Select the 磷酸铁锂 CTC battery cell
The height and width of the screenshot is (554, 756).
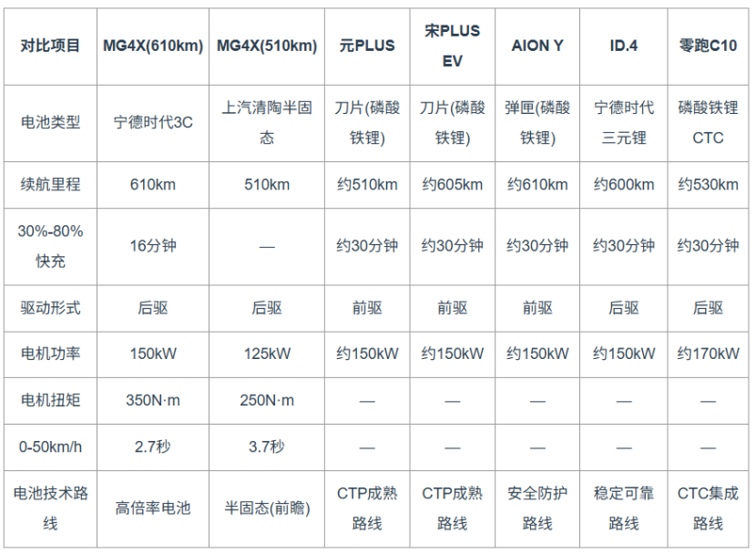coord(708,123)
